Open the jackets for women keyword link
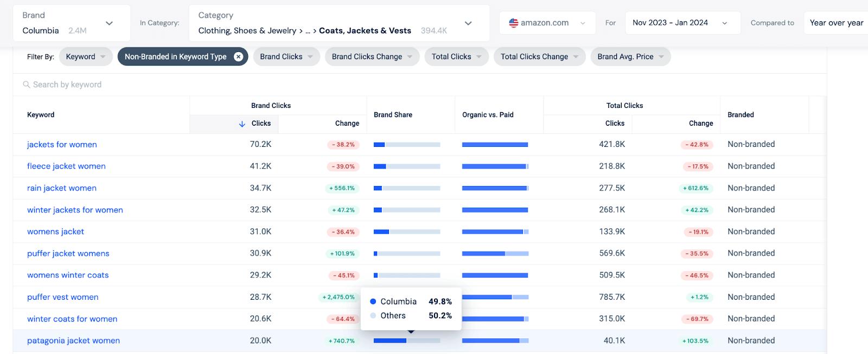The image size is (868, 354). click(62, 145)
